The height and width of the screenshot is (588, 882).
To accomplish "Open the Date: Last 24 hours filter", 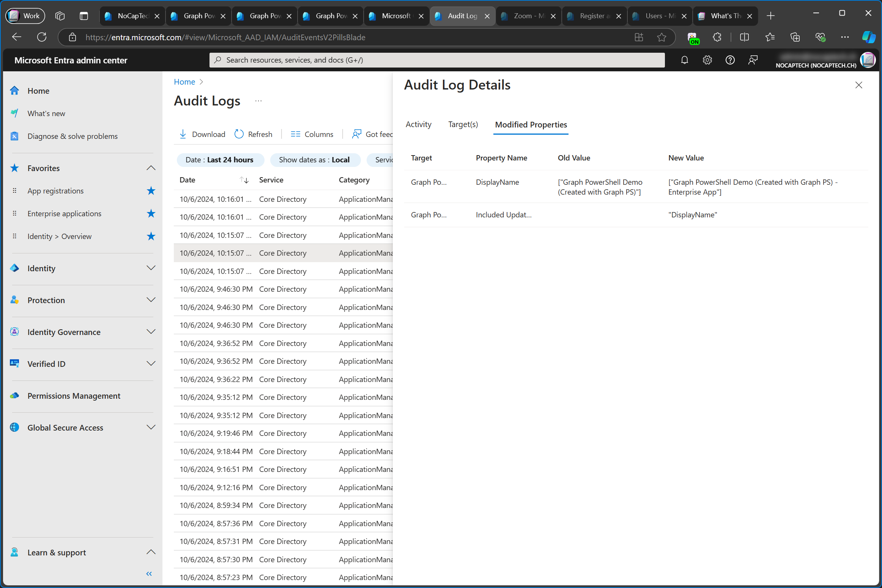I will click(220, 160).
